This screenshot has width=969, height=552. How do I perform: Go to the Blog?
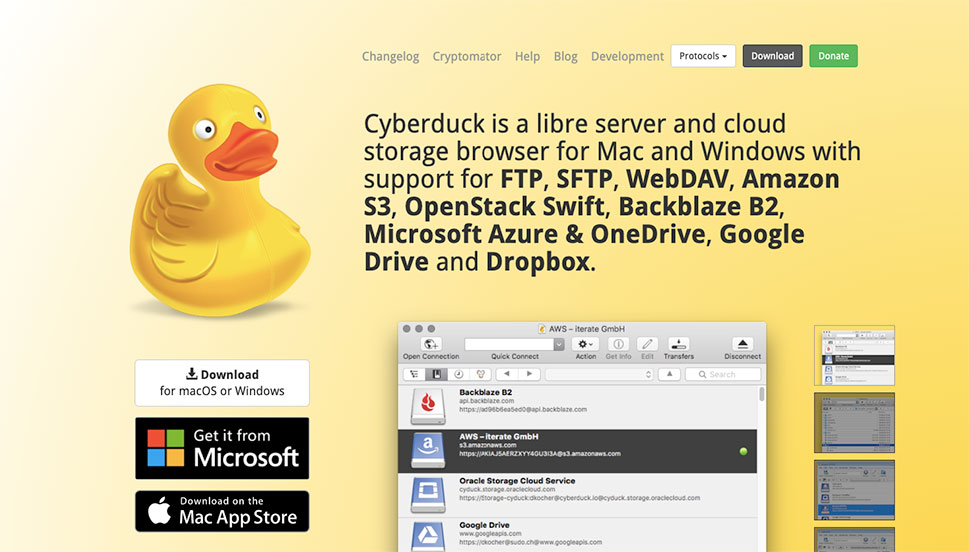tap(565, 56)
